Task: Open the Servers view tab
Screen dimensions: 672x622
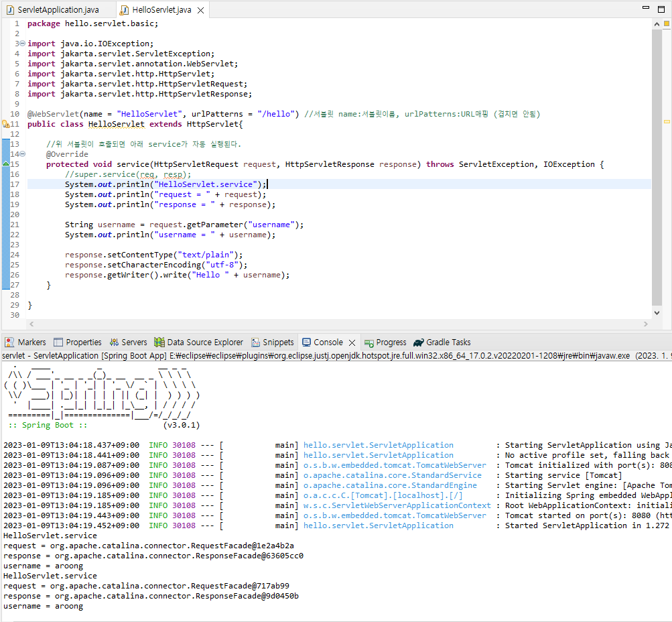Action: pos(128,342)
